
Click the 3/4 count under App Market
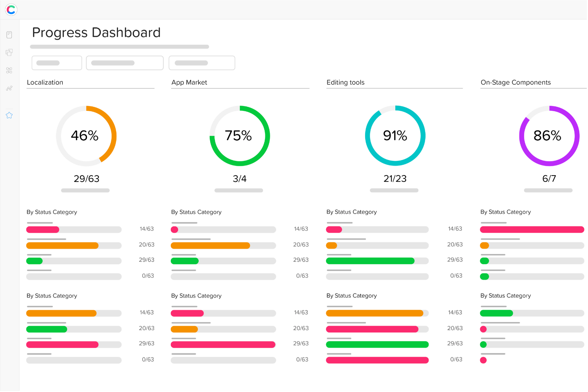pyautogui.click(x=240, y=179)
